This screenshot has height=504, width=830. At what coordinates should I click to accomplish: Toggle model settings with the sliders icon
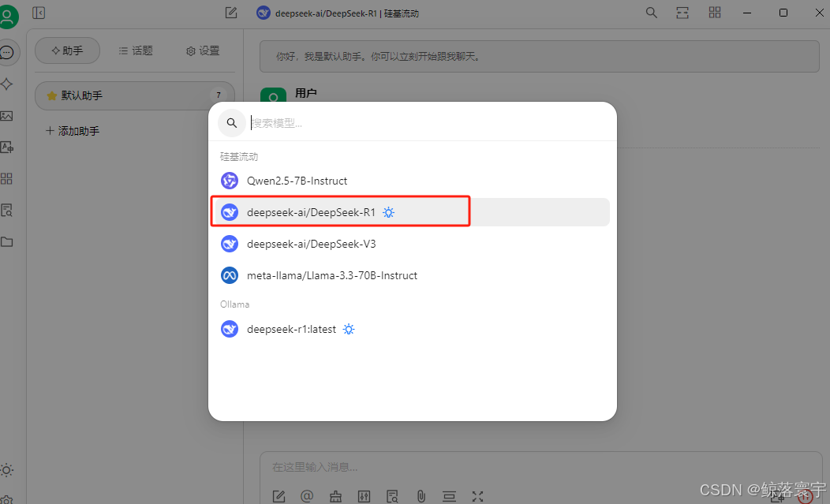[x=364, y=496]
